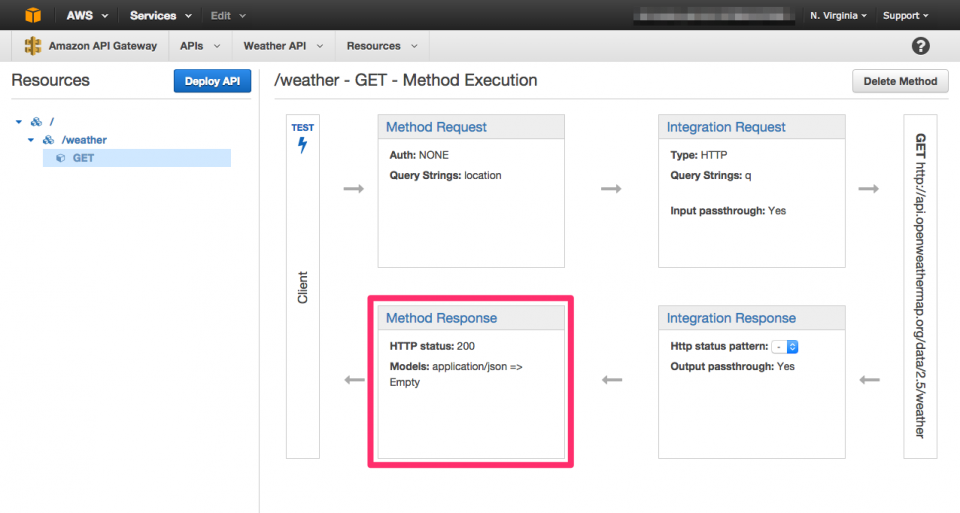The width and height of the screenshot is (960, 513).
Task: Click the Resources panel heading
Action: [x=50, y=80]
